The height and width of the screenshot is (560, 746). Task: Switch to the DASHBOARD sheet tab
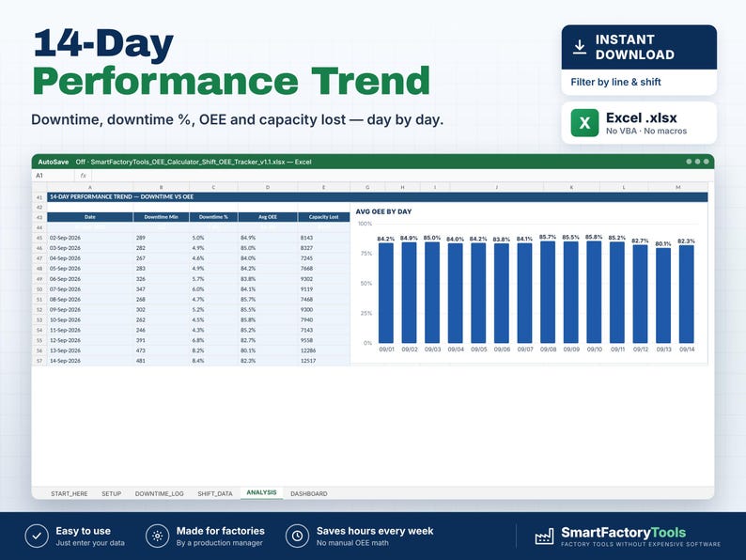(x=309, y=494)
